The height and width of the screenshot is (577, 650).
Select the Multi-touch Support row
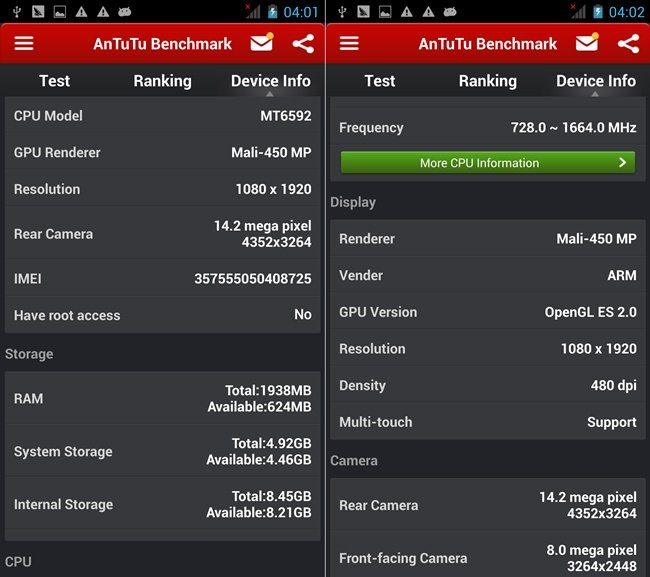point(487,422)
